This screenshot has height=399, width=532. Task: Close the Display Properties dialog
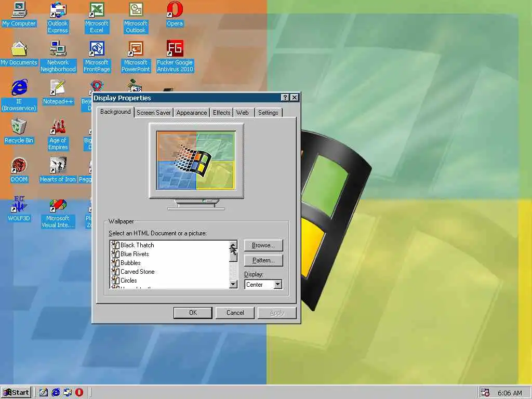point(295,98)
